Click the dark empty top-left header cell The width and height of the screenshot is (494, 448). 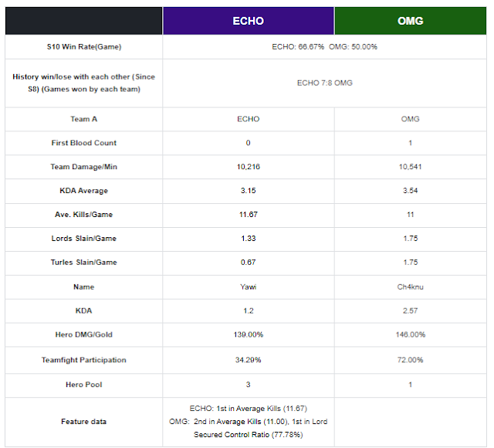pyautogui.click(x=84, y=21)
